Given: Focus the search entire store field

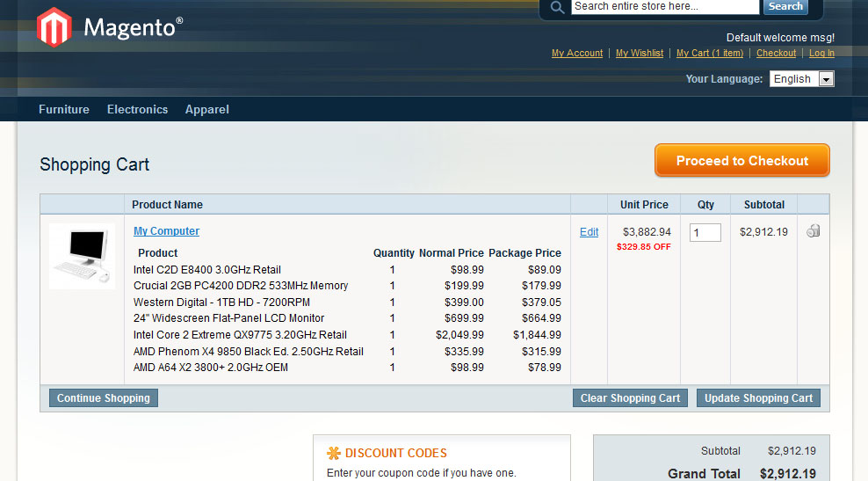Looking at the screenshot, I should pyautogui.click(x=665, y=7).
